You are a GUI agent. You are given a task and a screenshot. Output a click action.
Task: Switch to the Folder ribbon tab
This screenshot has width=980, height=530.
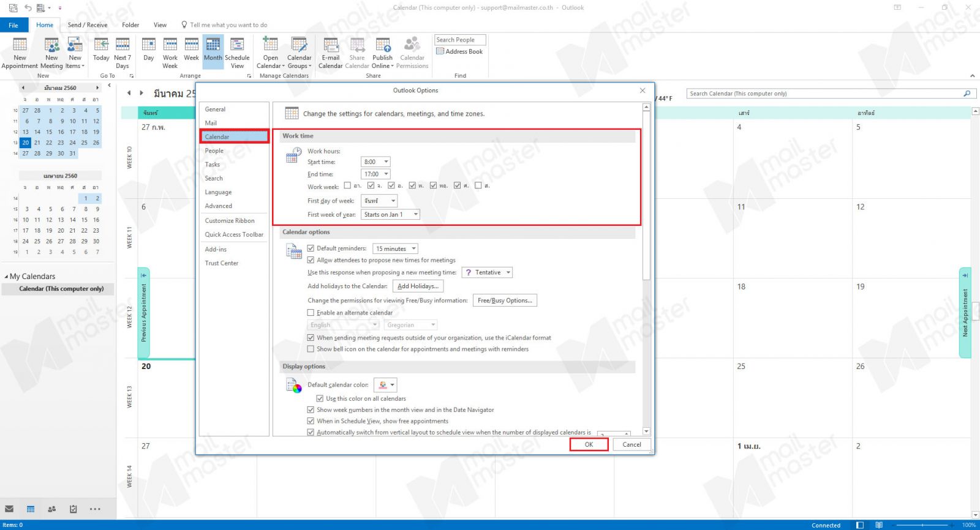tap(130, 25)
